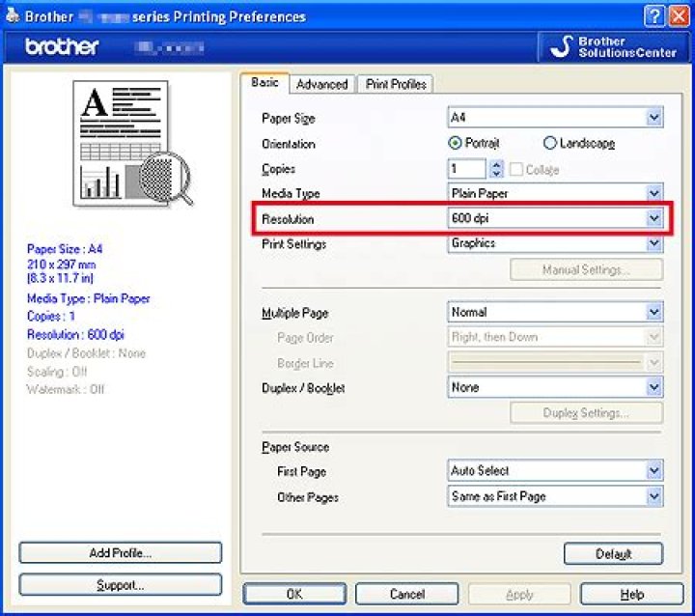Image resolution: width=695 pixels, height=616 pixels.
Task: Decrease copies with the down spinner arrow
Action: click(496, 174)
